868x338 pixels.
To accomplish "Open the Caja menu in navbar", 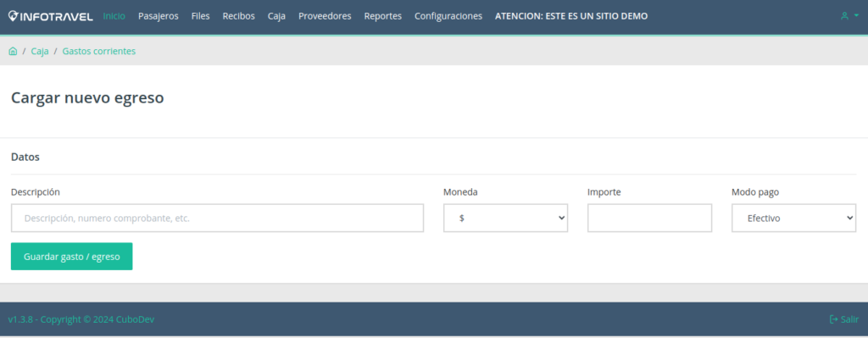I will point(276,16).
